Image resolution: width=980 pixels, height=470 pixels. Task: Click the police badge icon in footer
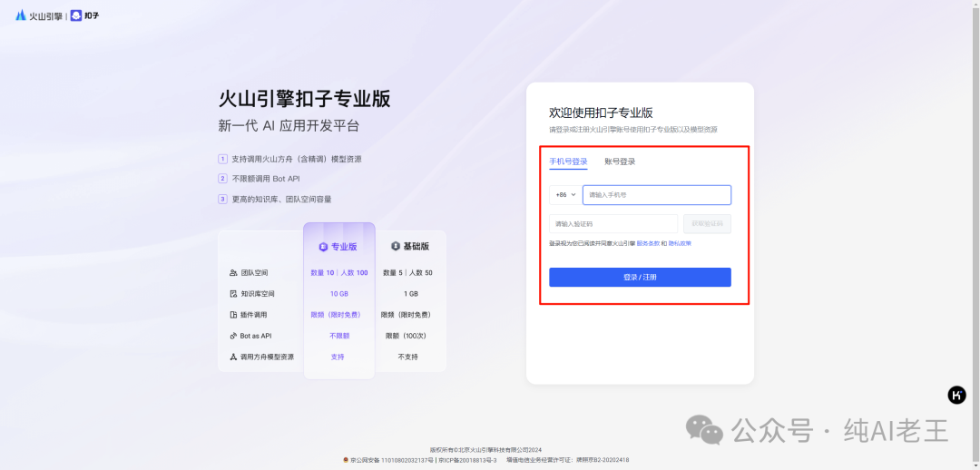coord(346,460)
